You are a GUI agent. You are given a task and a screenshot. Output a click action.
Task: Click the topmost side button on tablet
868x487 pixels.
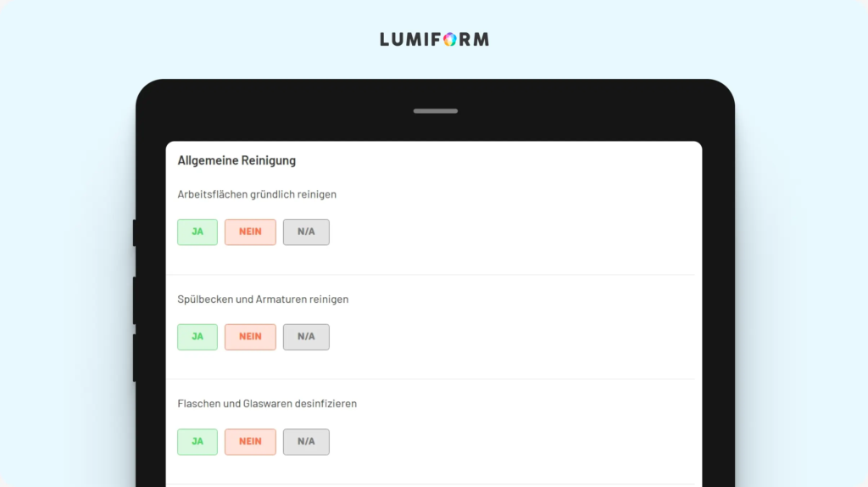(x=135, y=233)
